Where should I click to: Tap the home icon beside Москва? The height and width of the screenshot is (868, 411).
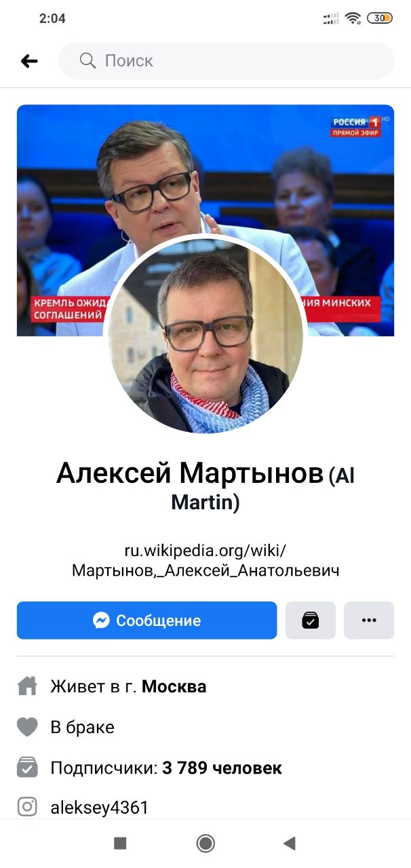[x=27, y=686]
